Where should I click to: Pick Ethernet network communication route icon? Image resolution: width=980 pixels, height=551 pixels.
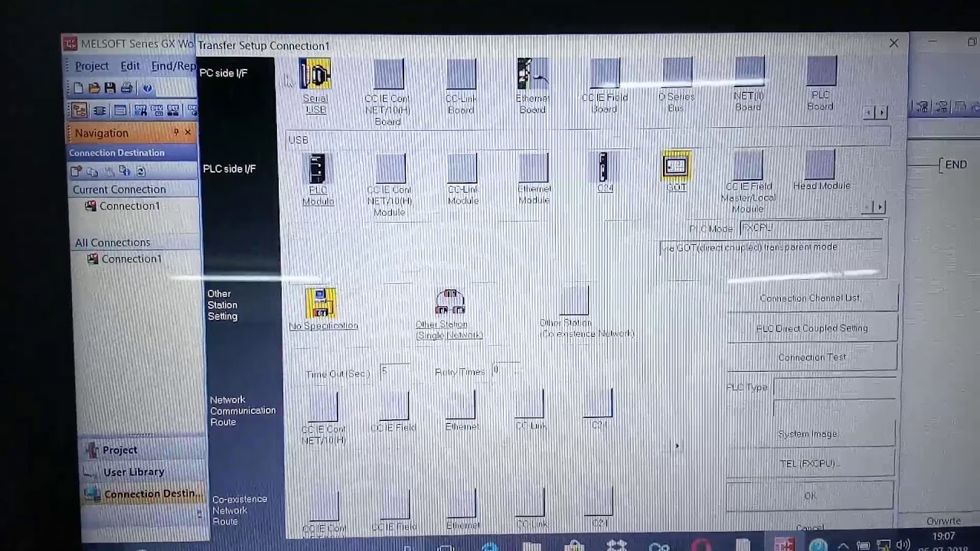[x=462, y=406]
